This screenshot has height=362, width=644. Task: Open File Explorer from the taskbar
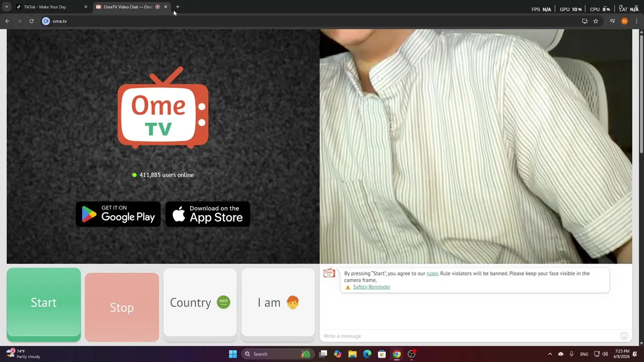(352, 354)
